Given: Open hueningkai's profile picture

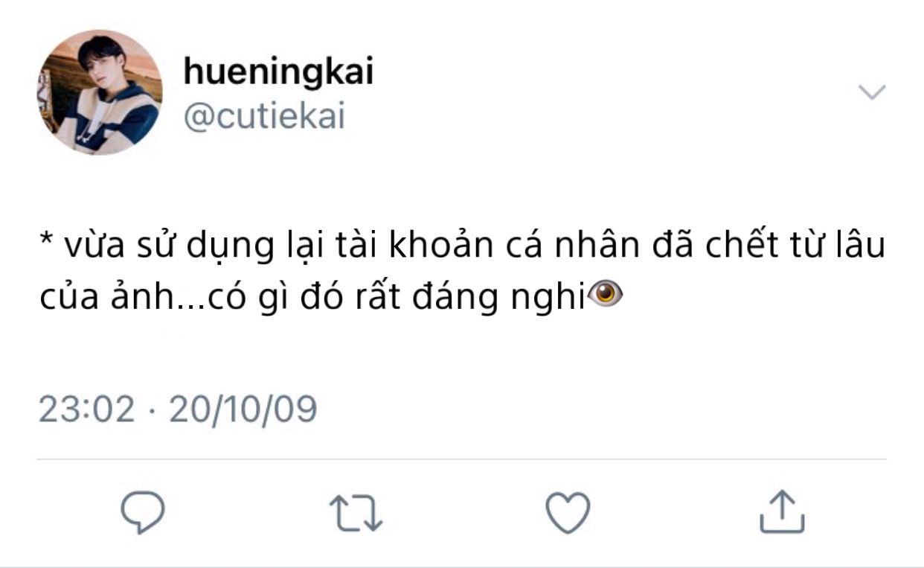Looking at the screenshot, I should click(100, 92).
